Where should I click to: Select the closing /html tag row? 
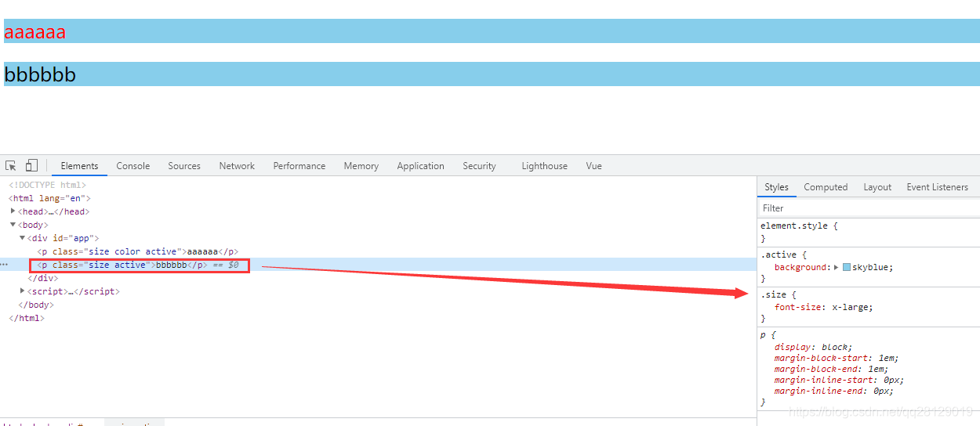coord(27,318)
